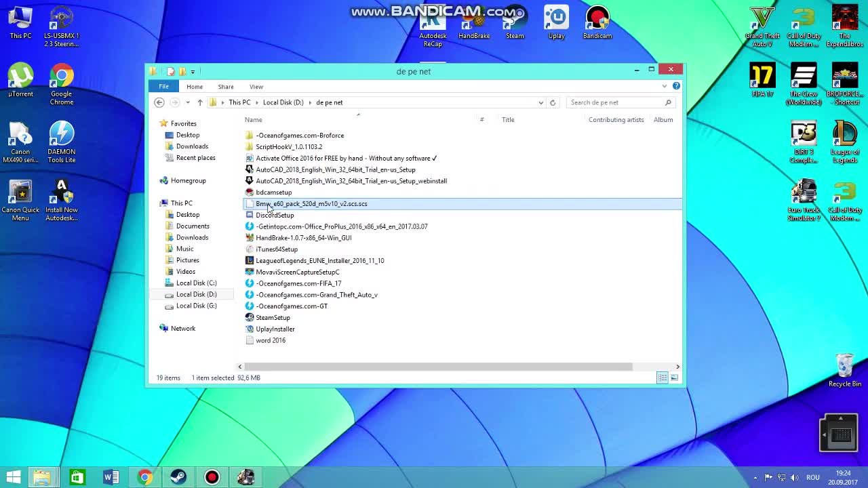Select the UplayInstaller file

click(x=275, y=329)
